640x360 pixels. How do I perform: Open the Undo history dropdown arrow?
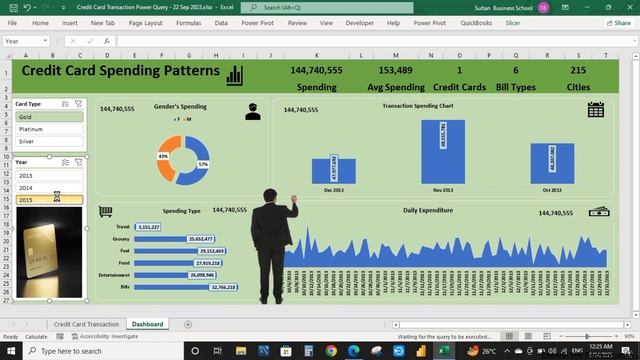click(x=35, y=7)
